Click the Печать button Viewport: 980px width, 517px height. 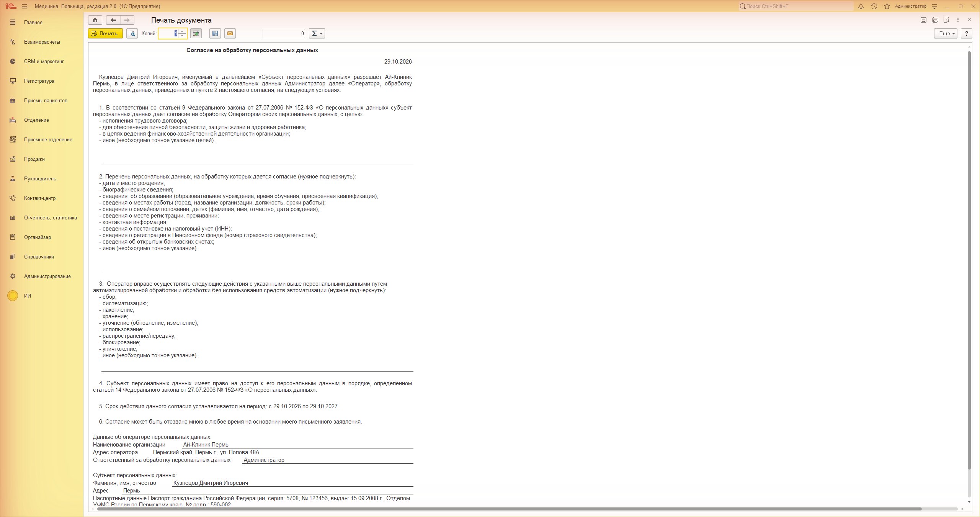[105, 34]
